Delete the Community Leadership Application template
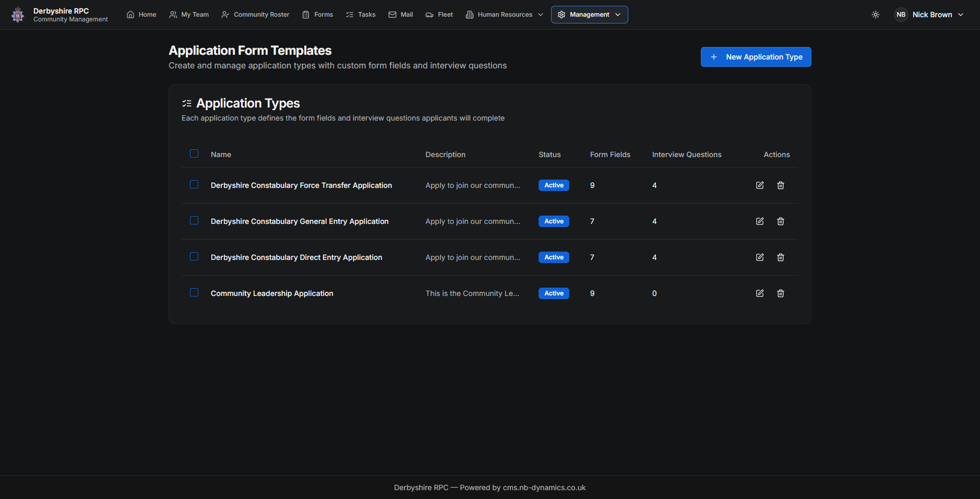The width and height of the screenshot is (980, 499). click(x=781, y=293)
